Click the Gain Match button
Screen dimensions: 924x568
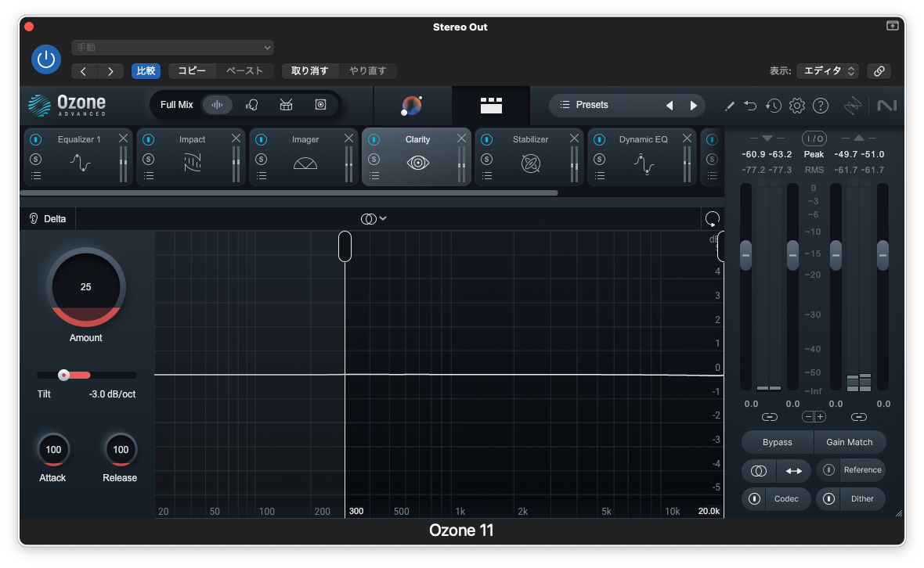pyautogui.click(x=850, y=442)
